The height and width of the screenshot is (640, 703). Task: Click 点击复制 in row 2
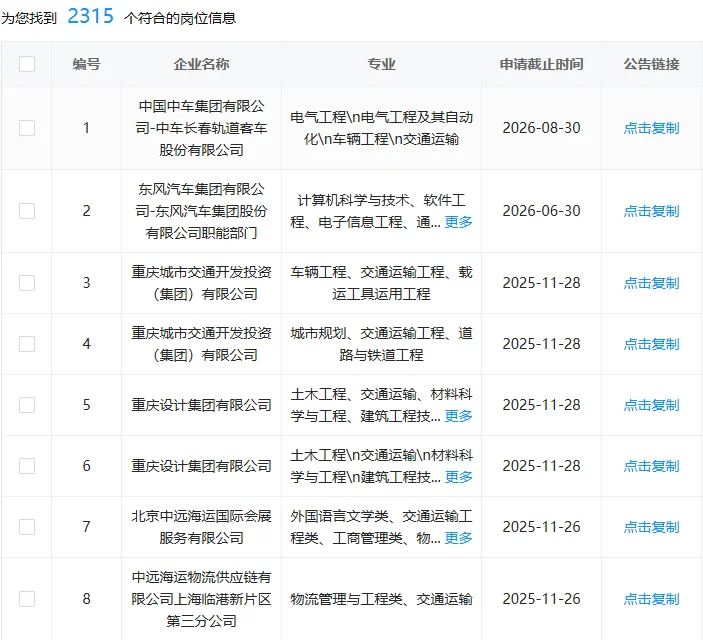(x=651, y=211)
